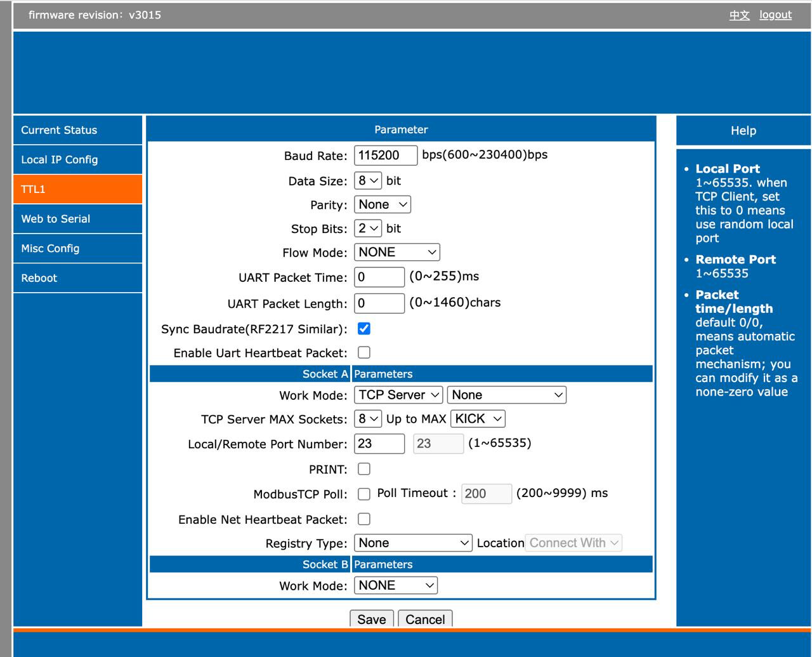Screen dimensions: 812x657
Task: Open the Current Status page
Action: pos(59,130)
